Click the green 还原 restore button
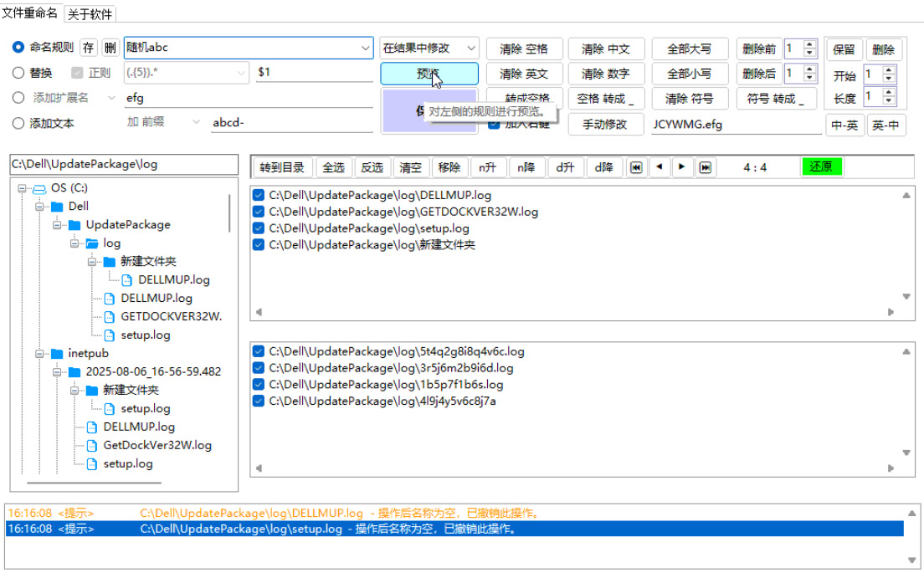Image resolution: width=924 pixels, height=578 pixels. click(x=821, y=166)
